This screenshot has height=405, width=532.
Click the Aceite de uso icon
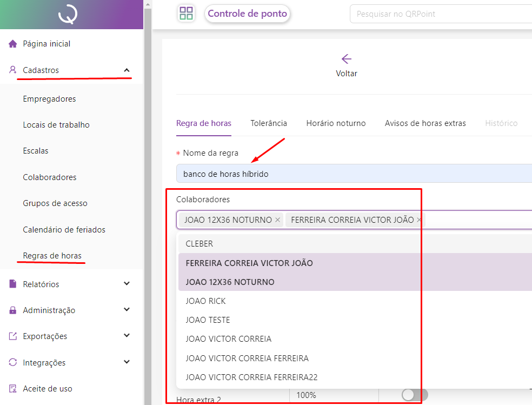13,389
